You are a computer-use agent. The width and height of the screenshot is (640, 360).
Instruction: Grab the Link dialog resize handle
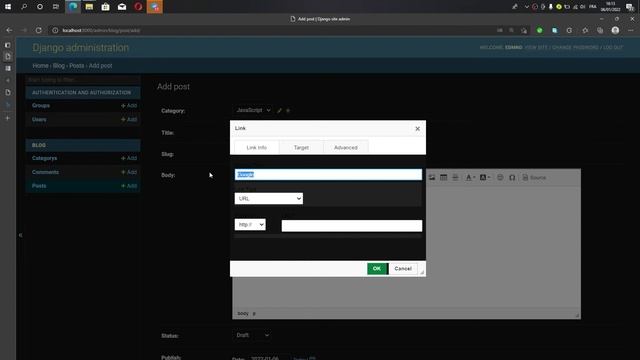(x=422, y=272)
